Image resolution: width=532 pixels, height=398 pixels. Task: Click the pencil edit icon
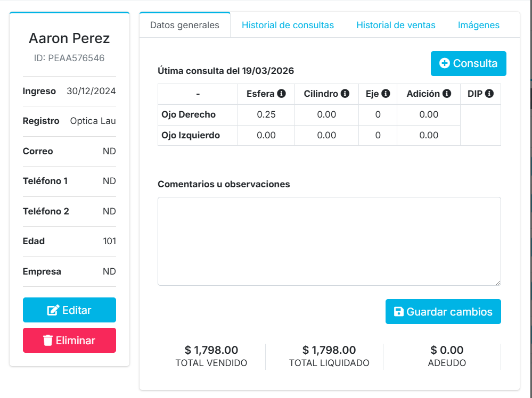53,310
